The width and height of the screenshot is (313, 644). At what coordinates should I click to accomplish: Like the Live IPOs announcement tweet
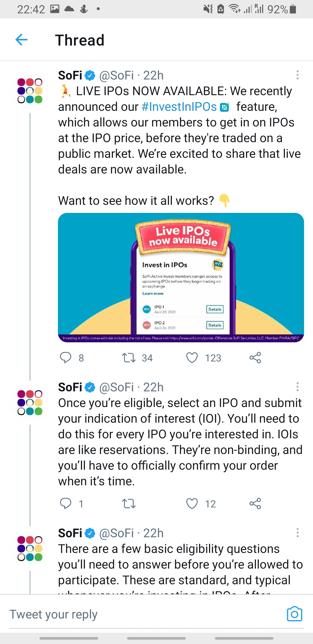click(192, 358)
